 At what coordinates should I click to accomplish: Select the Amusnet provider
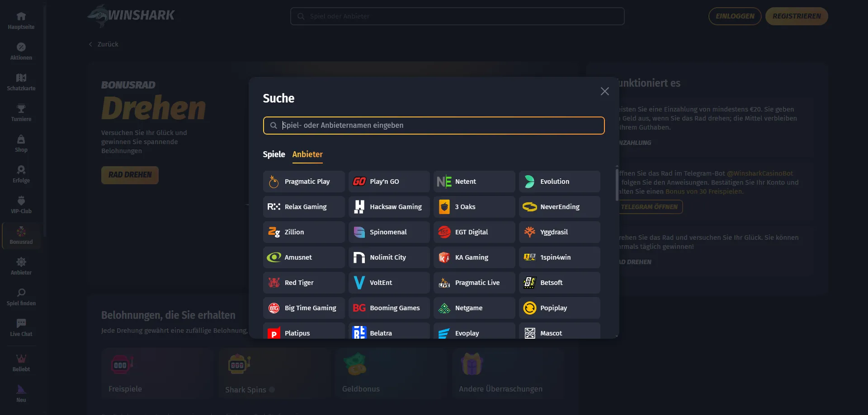[x=304, y=257]
